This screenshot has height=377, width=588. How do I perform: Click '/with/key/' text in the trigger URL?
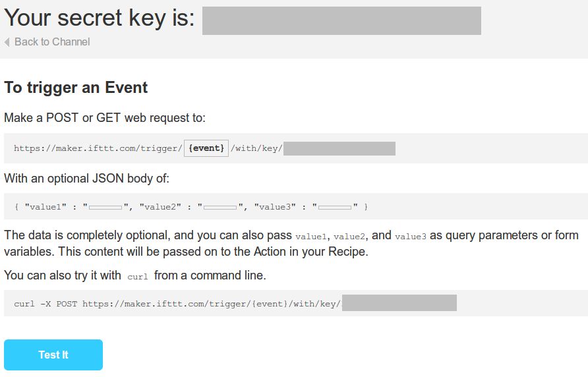tap(256, 149)
